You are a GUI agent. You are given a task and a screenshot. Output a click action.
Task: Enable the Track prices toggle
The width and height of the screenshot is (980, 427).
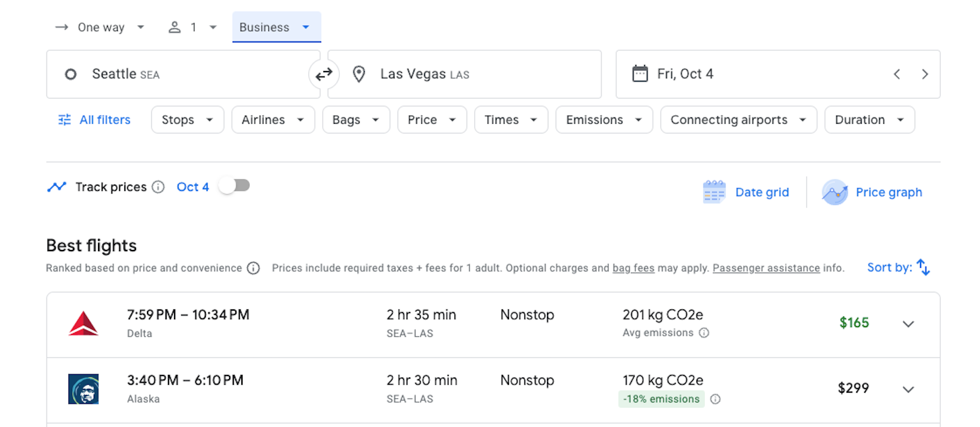coord(235,186)
